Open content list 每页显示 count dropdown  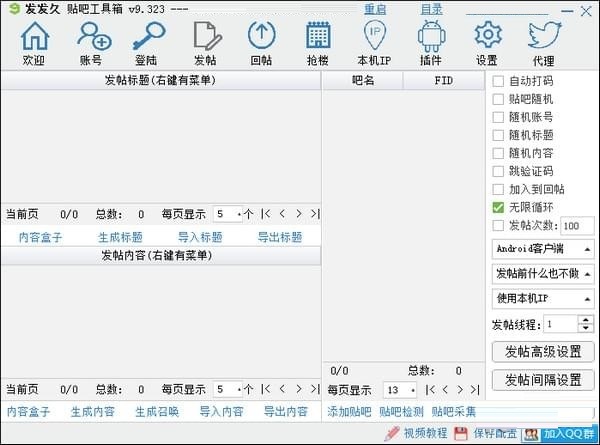tap(228, 390)
